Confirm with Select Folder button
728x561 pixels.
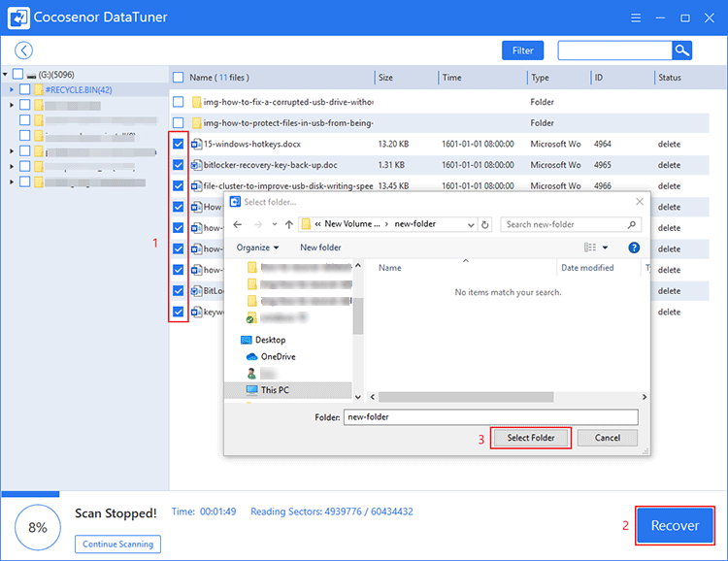[x=531, y=438]
